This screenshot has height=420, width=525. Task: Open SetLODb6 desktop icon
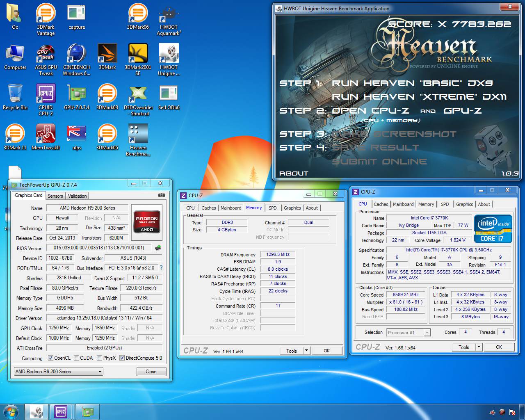(x=169, y=97)
